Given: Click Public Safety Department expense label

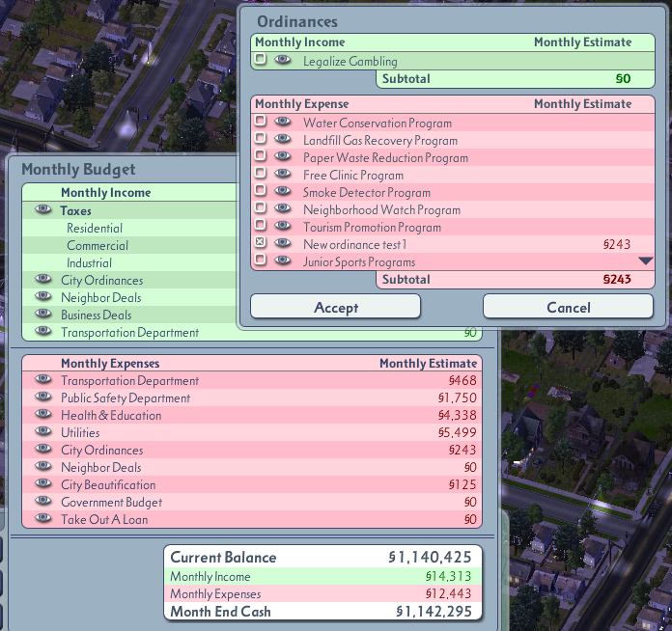Looking at the screenshot, I should (x=126, y=398).
